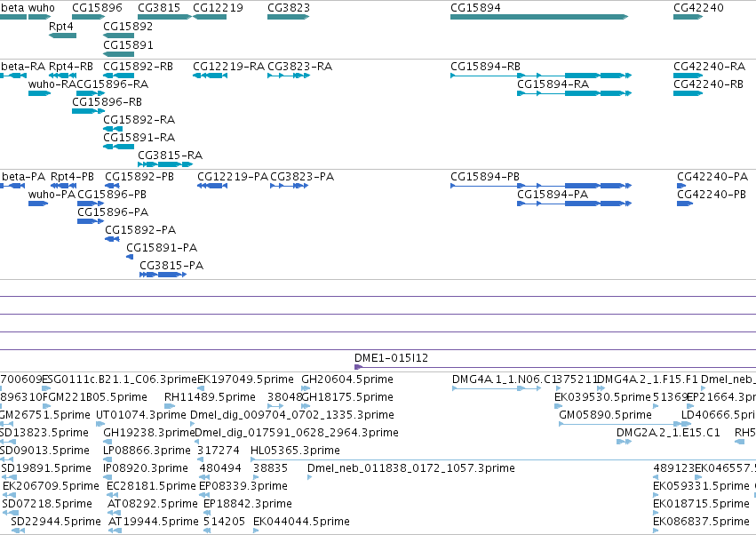Click the CG15892-PA protein label

tap(140, 230)
